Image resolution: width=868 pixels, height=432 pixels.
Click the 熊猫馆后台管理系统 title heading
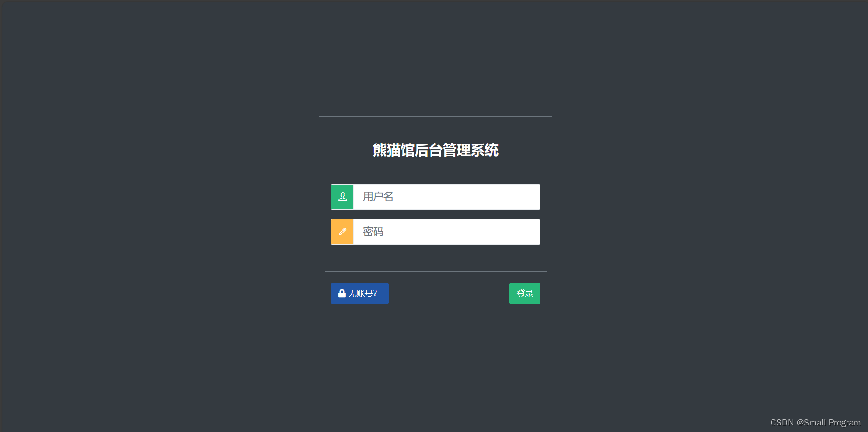tap(436, 150)
